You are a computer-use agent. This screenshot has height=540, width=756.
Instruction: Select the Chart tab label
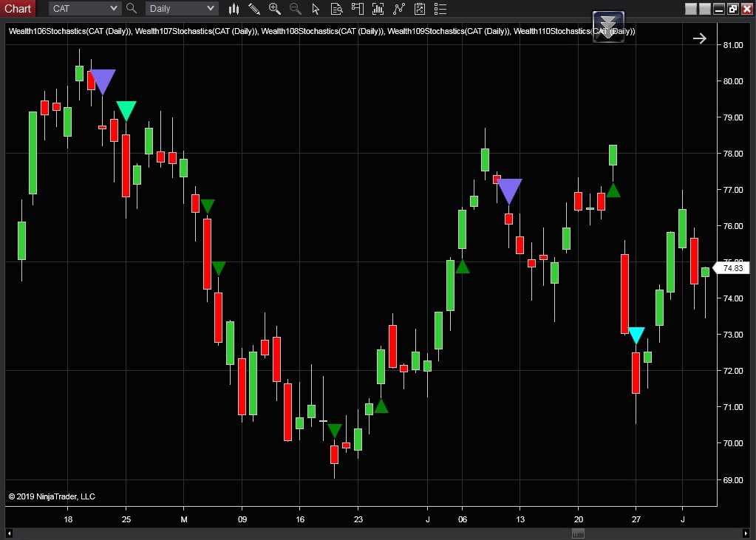(x=18, y=9)
